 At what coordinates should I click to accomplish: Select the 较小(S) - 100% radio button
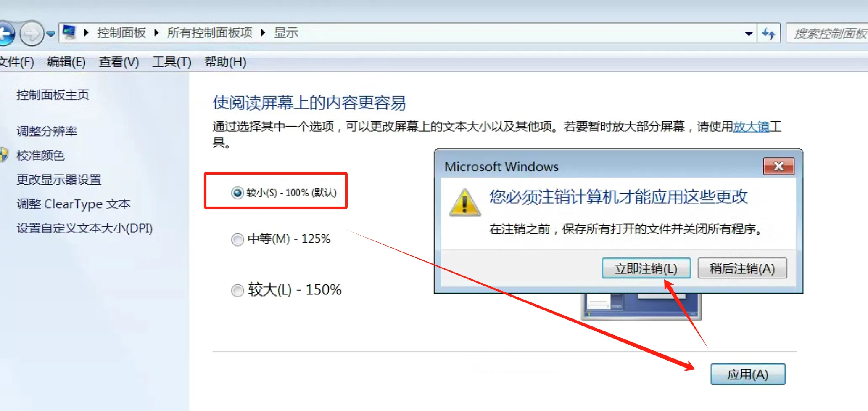237,193
